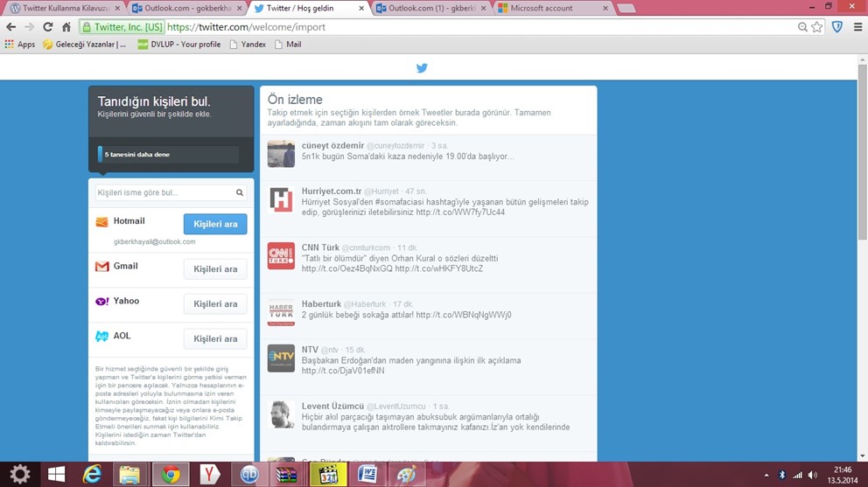Open the NTV tweet link t.co/DjaV01efNN

pyautogui.click(x=343, y=371)
